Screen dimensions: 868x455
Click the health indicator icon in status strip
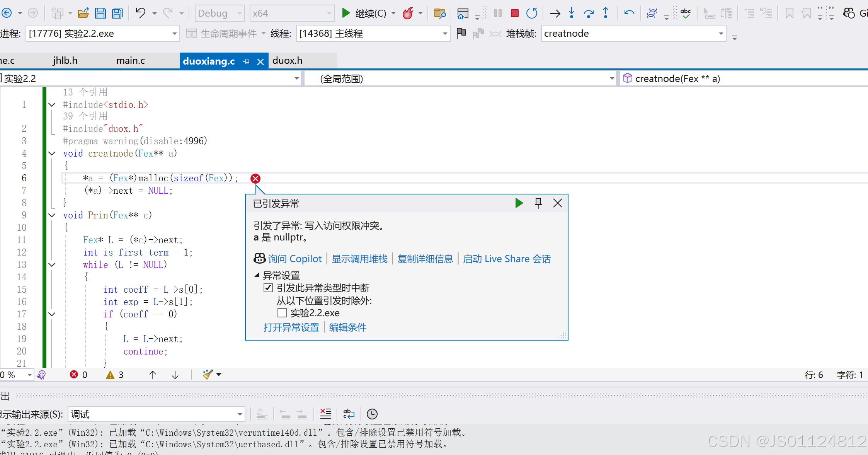pos(41,375)
